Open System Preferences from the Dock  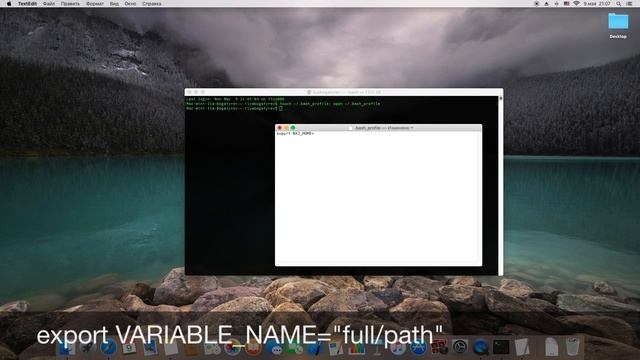[460, 347]
